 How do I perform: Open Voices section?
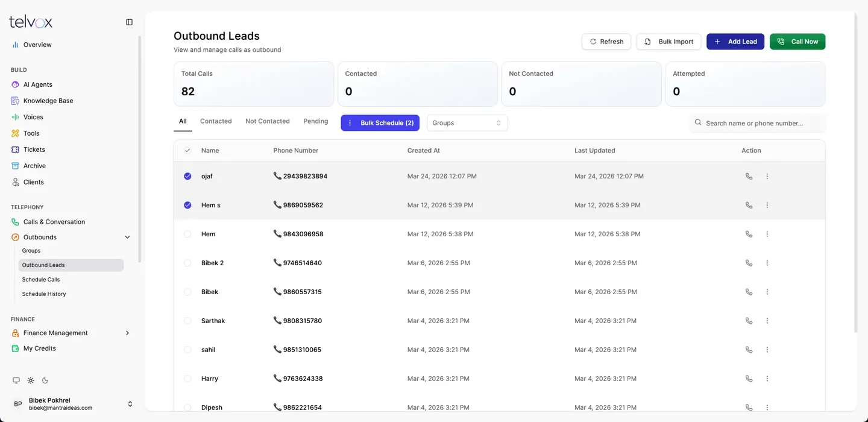click(x=33, y=117)
